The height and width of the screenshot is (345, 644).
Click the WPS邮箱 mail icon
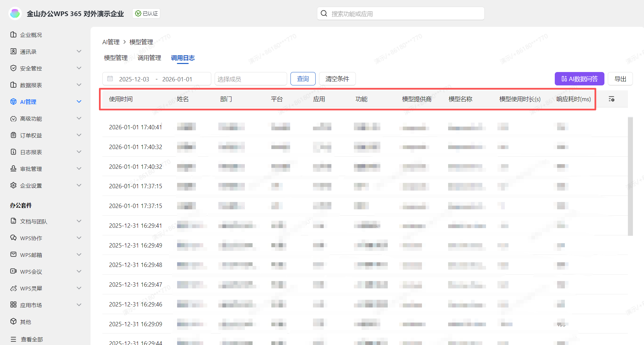13,255
